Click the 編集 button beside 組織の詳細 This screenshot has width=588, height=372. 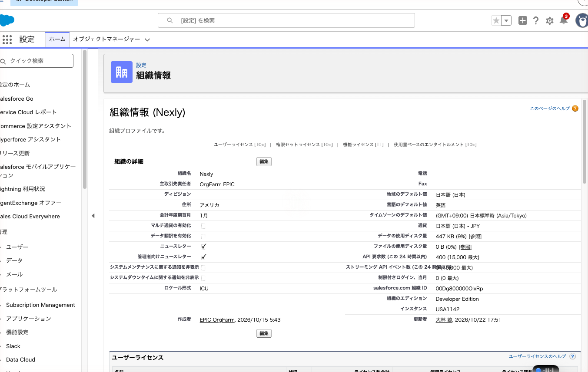click(264, 161)
